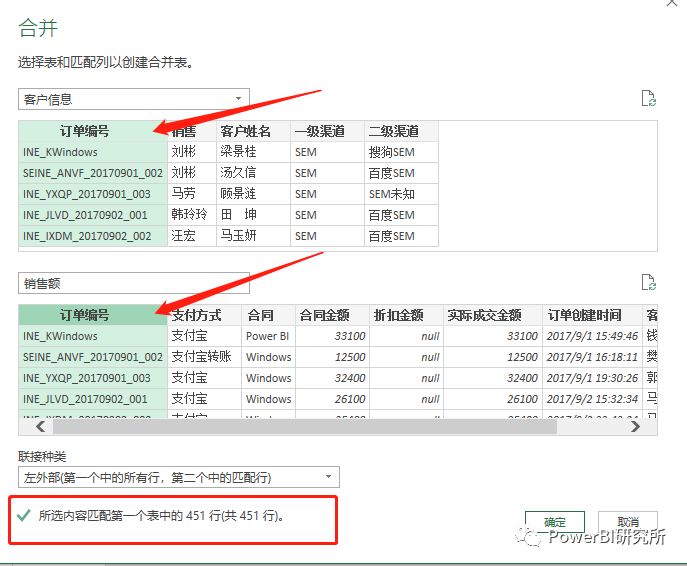Click cell SEM未知 in 二级渠道 column
687x566 pixels.
click(x=401, y=194)
